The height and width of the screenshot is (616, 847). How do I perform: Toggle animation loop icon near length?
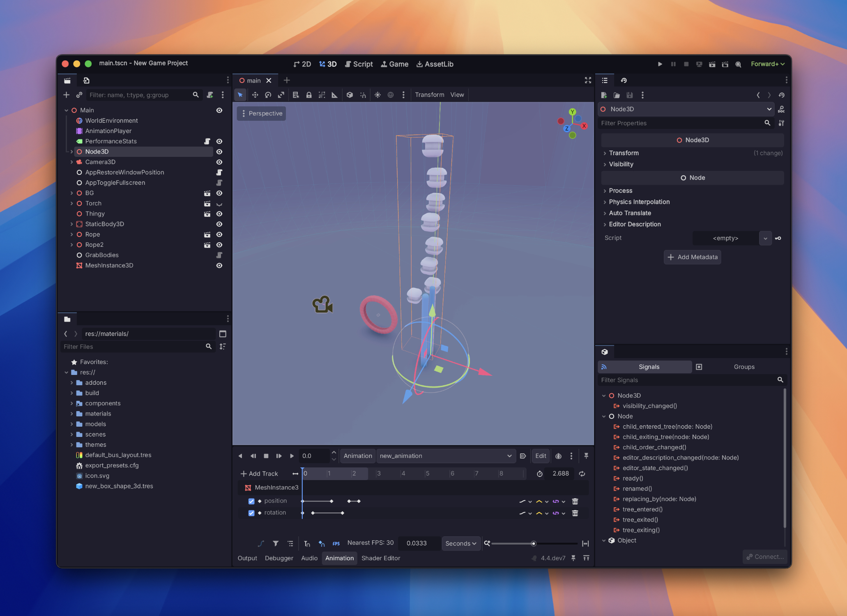pyautogui.click(x=582, y=473)
